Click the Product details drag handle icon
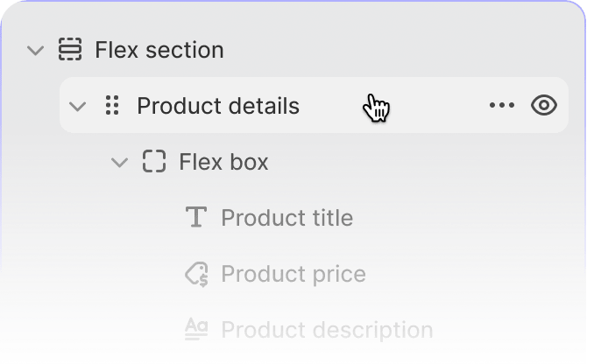The height and width of the screenshot is (364, 594). [112, 105]
